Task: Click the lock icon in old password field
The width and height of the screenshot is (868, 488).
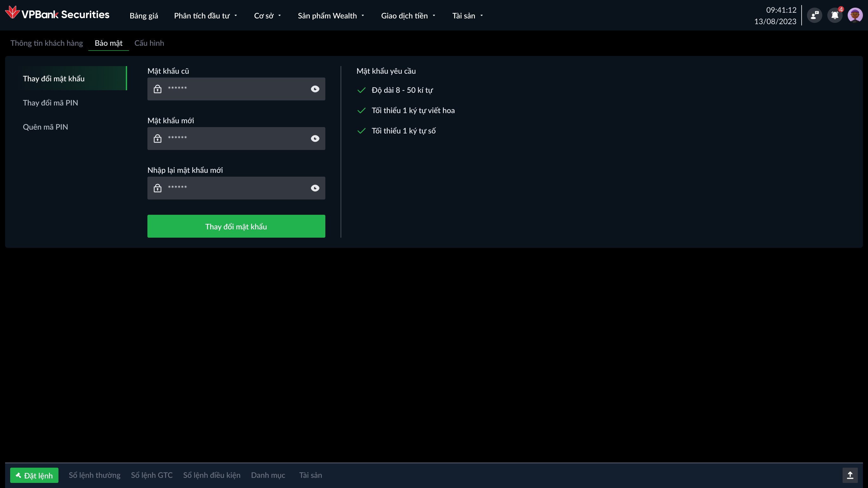Action: point(157,89)
